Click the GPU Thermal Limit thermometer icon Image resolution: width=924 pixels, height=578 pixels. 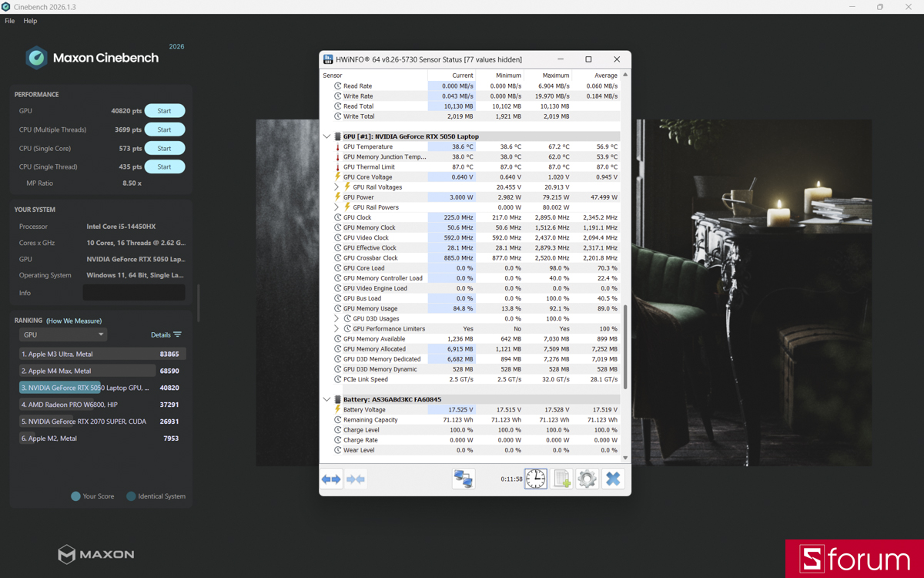tap(337, 166)
